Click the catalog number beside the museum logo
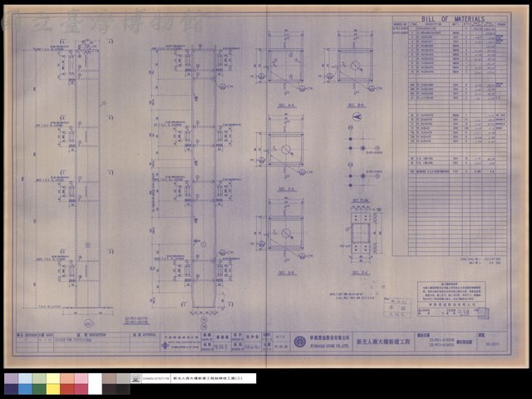This screenshot has width=532, height=399. tap(156, 378)
